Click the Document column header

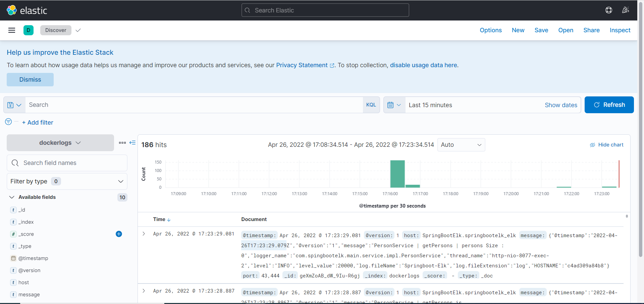point(254,219)
